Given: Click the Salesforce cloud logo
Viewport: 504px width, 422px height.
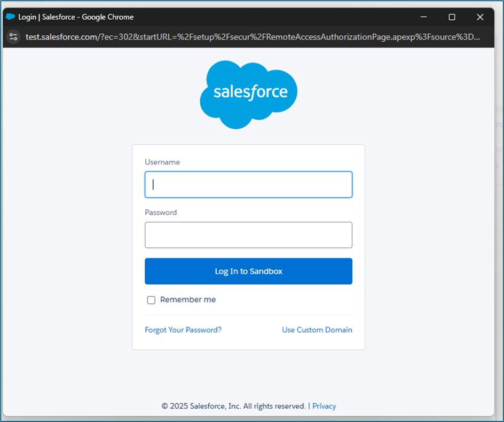Looking at the screenshot, I should (248, 95).
